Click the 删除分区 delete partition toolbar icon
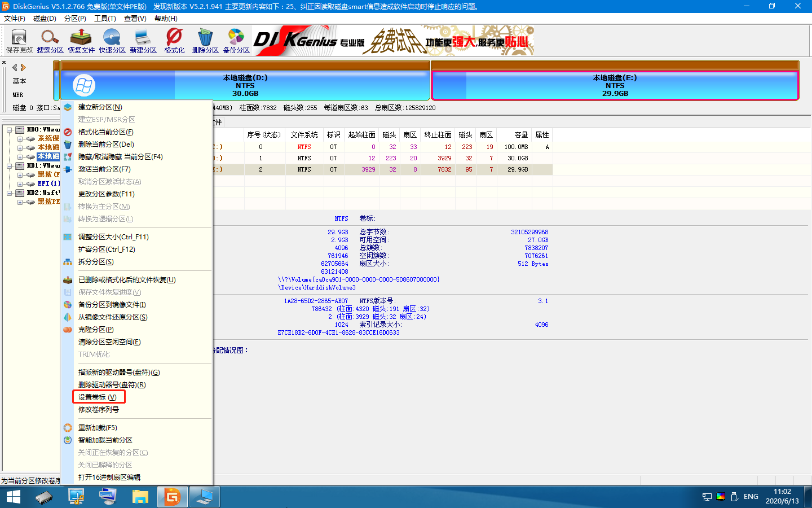This screenshot has width=812, height=508. pos(205,41)
